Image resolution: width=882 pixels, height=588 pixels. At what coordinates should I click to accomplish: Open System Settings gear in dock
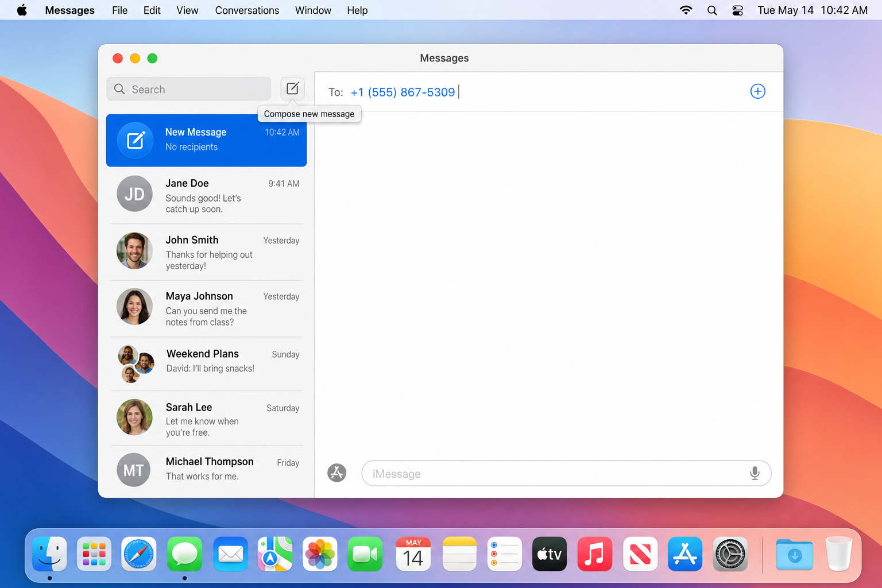[x=730, y=554]
